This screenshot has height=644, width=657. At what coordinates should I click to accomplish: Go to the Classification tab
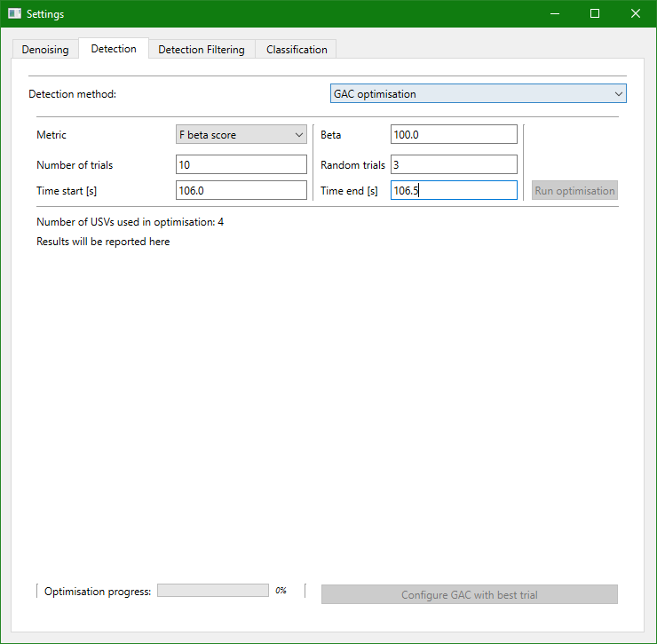point(297,50)
